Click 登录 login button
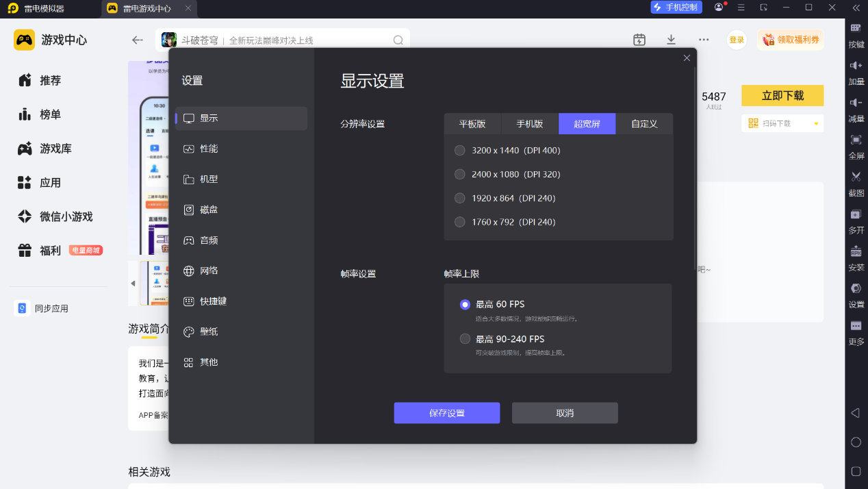 point(737,40)
